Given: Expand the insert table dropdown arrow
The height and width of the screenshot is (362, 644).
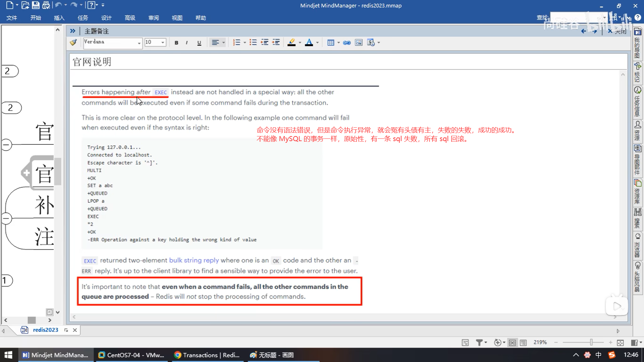Looking at the screenshot, I should pos(338,43).
